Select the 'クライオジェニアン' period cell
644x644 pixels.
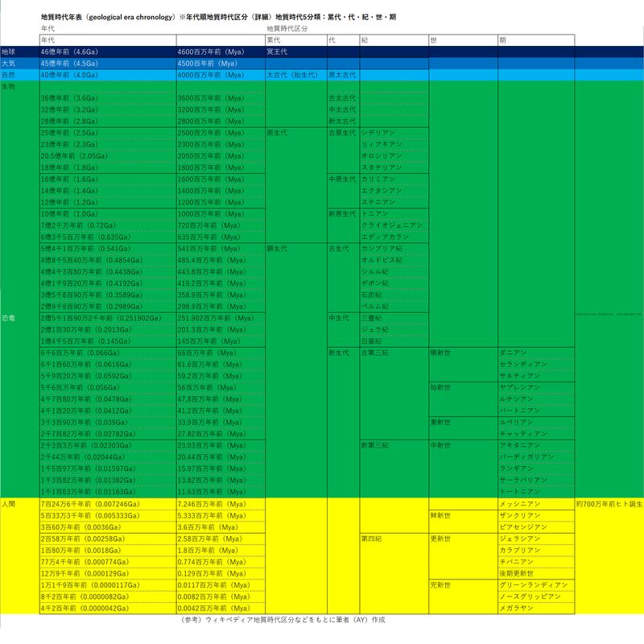coord(392,225)
